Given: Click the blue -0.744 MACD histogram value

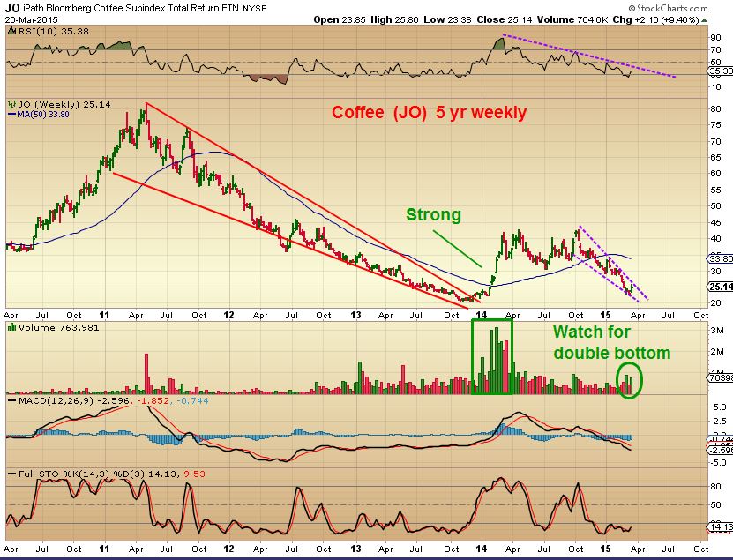Looking at the screenshot, I should pyautogui.click(x=191, y=401).
